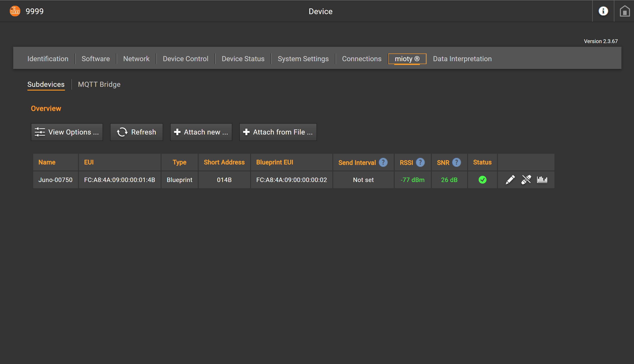Screen dimensions: 634x364
Task: Click the Status column header
Action: pyautogui.click(x=482, y=162)
